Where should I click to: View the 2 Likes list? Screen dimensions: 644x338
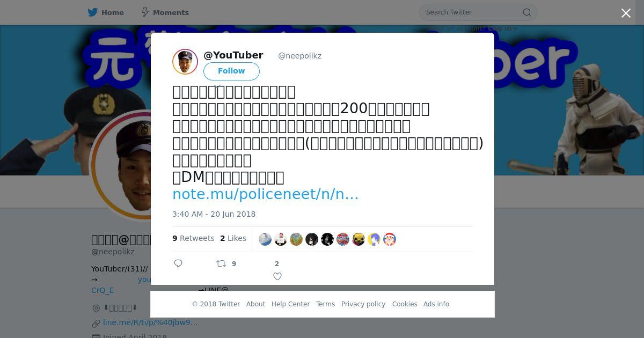tap(233, 238)
